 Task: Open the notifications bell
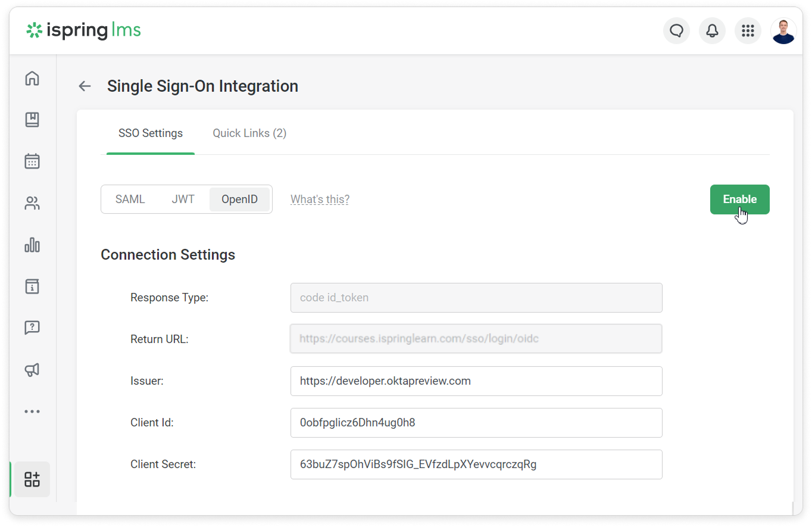click(x=712, y=31)
